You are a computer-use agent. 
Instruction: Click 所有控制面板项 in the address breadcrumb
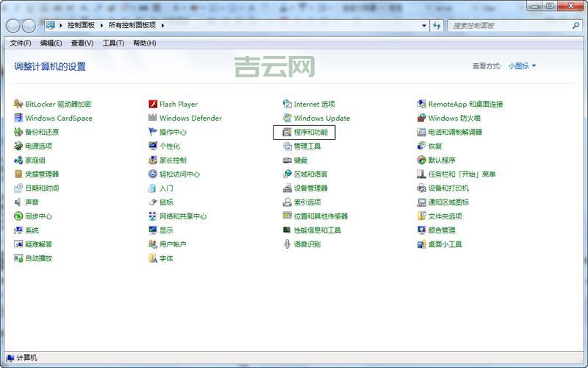132,25
